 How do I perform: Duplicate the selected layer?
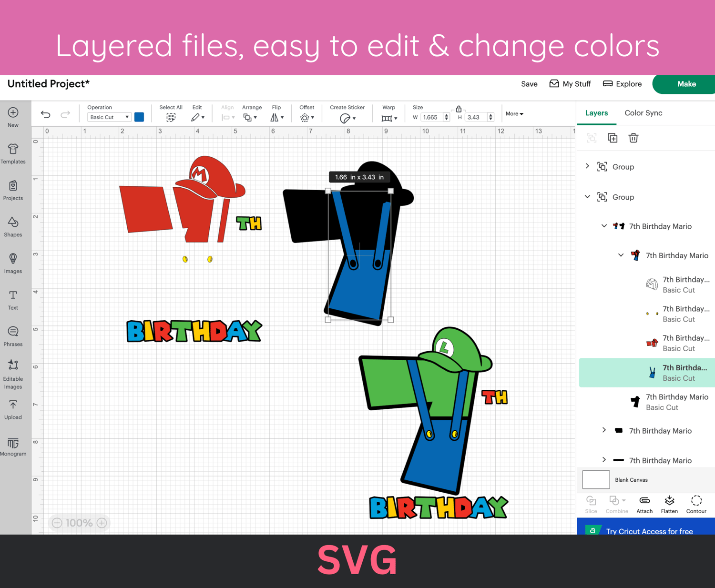coord(613,138)
